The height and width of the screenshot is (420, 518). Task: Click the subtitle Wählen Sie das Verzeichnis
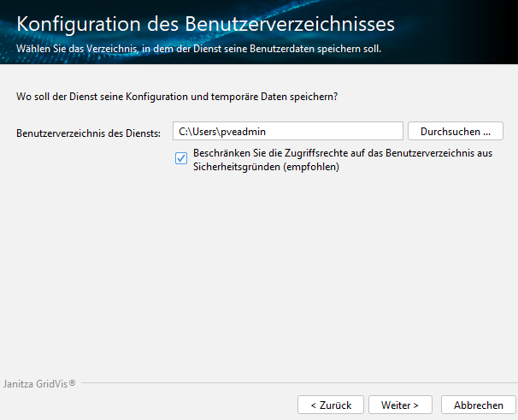(x=198, y=49)
